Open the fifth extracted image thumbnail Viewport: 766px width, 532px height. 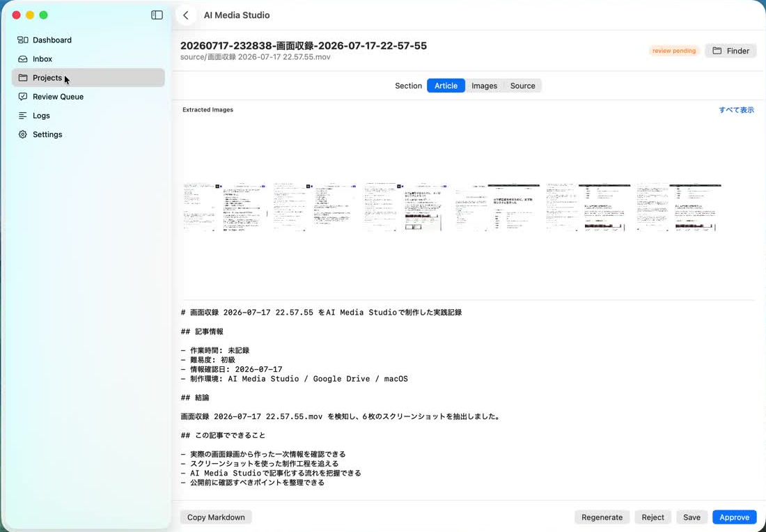coord(588,208)
